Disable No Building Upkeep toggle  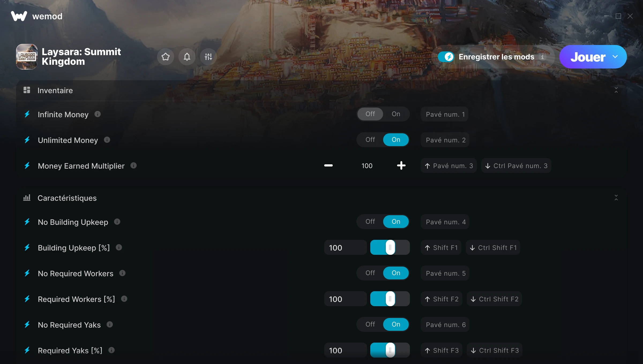pos(370,222)
